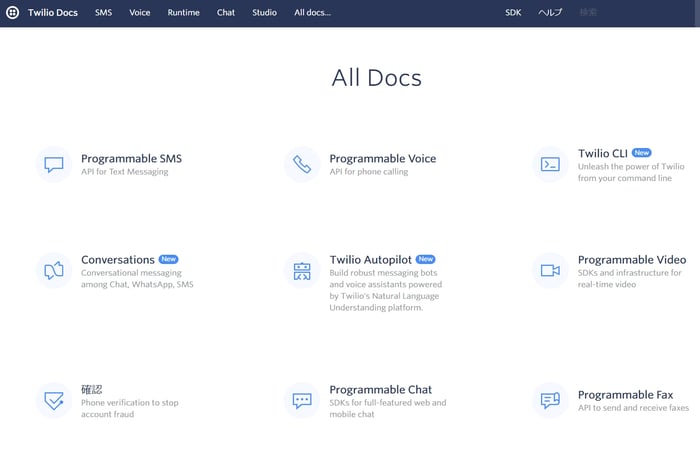Open the SMS menu item
700x451 pixels.
(103, 13)
